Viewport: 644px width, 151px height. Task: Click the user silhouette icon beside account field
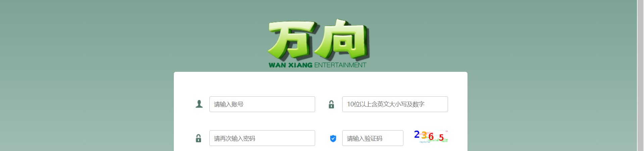click(x=199, y=104)
